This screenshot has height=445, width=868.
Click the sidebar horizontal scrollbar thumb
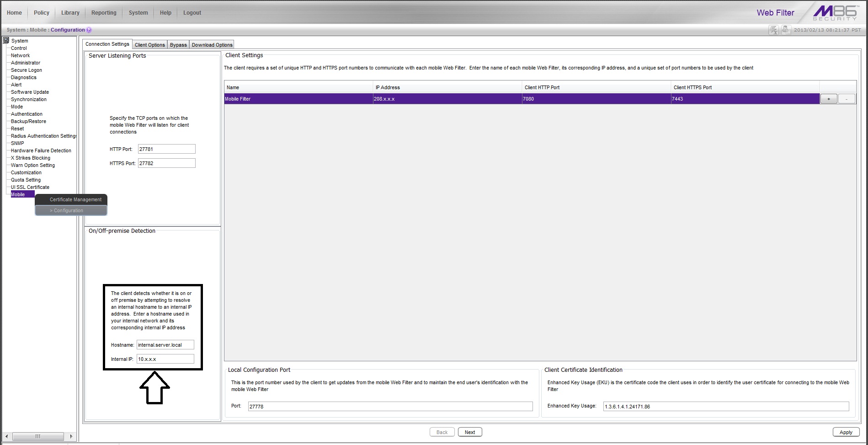(x=38, y=436)
